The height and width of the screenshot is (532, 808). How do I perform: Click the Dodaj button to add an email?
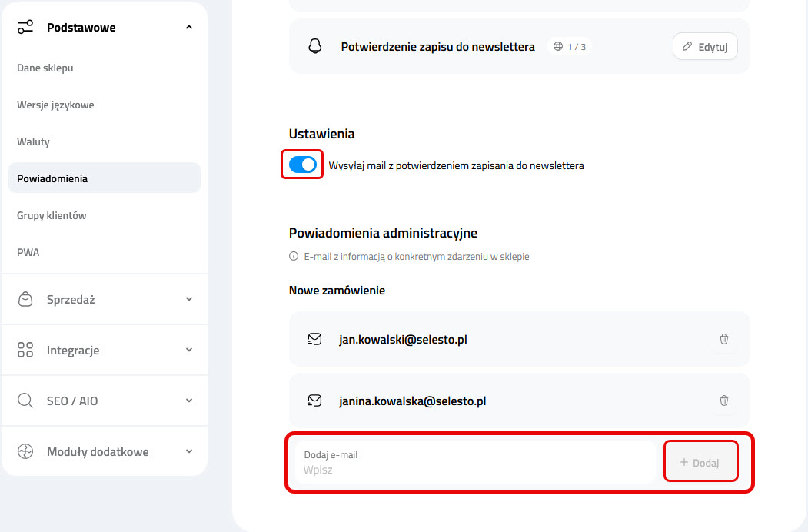pos(700,461)
